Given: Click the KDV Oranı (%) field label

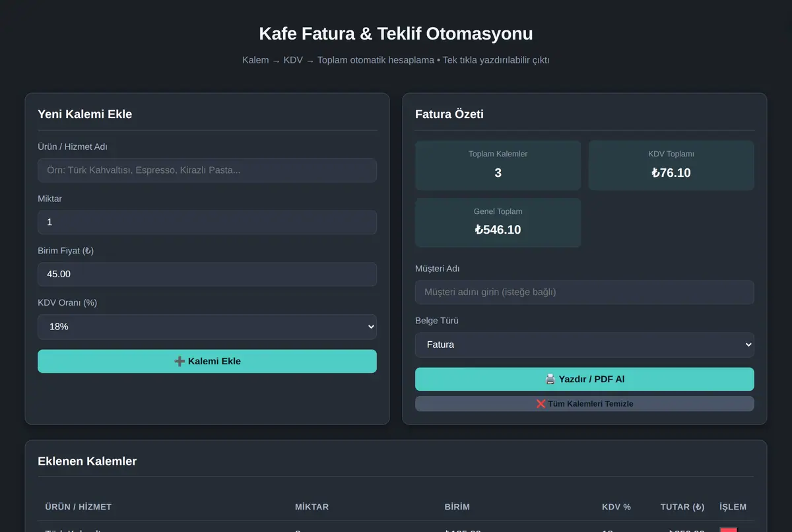Looking at the screenshot, I should (x=67, y=302).
